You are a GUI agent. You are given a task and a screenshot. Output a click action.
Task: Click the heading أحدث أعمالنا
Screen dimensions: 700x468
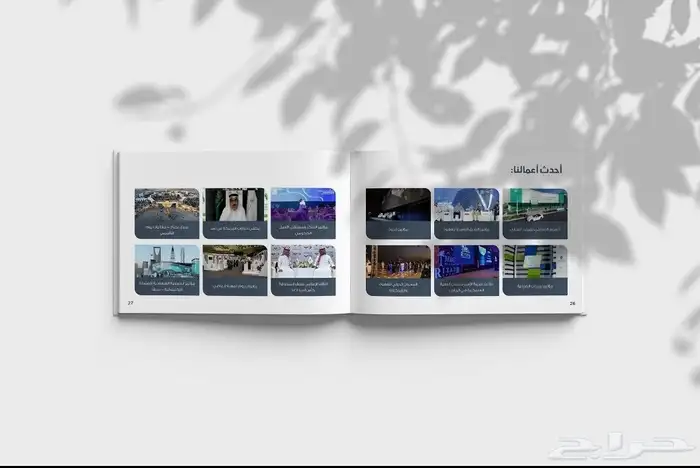tap(535, 169)
